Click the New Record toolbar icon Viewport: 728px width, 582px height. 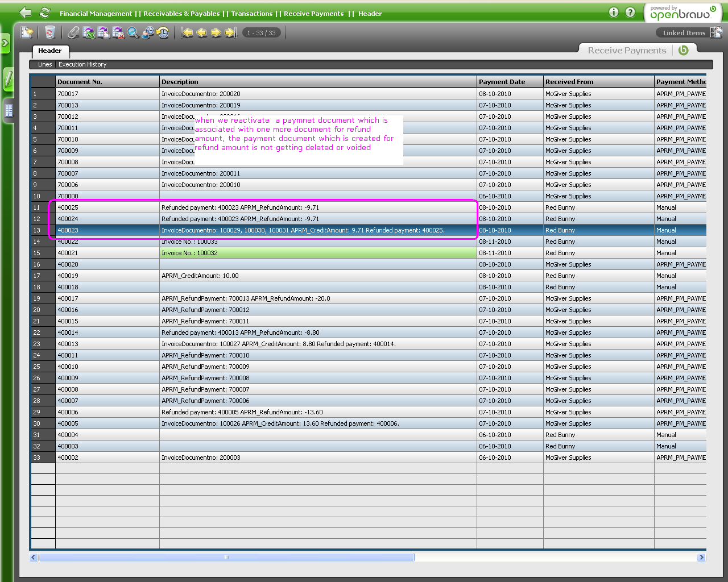tap(27, 33)
